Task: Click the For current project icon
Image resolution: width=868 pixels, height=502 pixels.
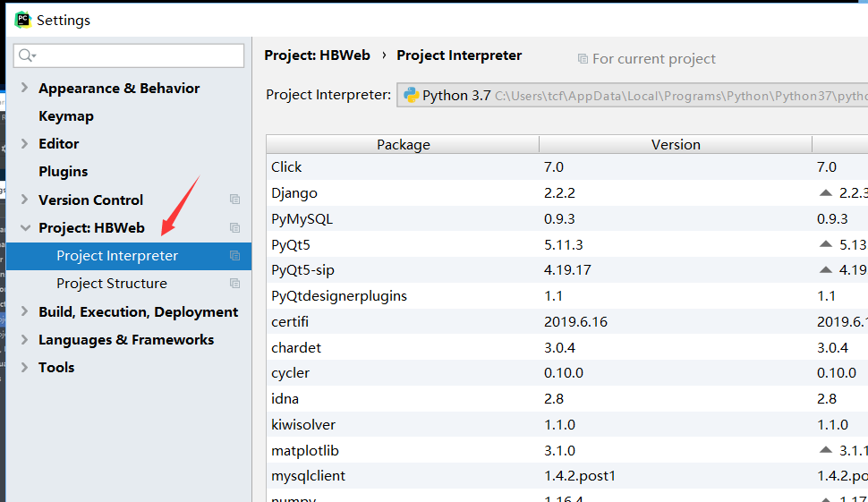Action: (583, 59)
